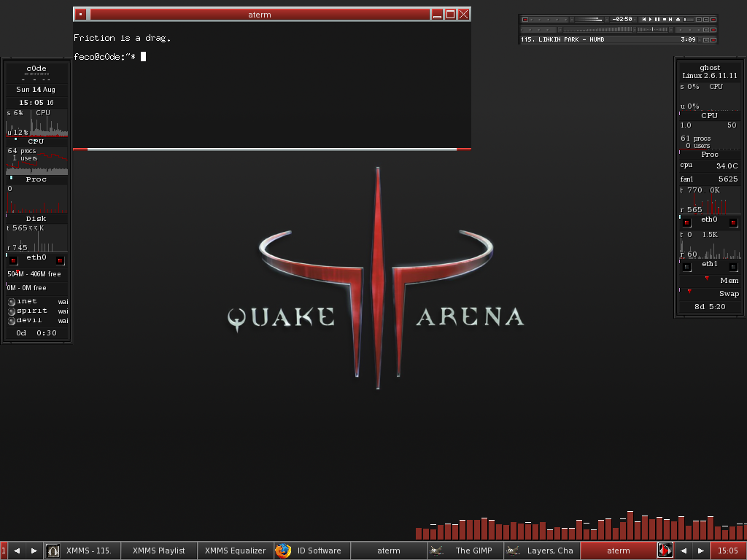Go to next workspace with right arrow

pyautogui.click(x=34, y=551)
